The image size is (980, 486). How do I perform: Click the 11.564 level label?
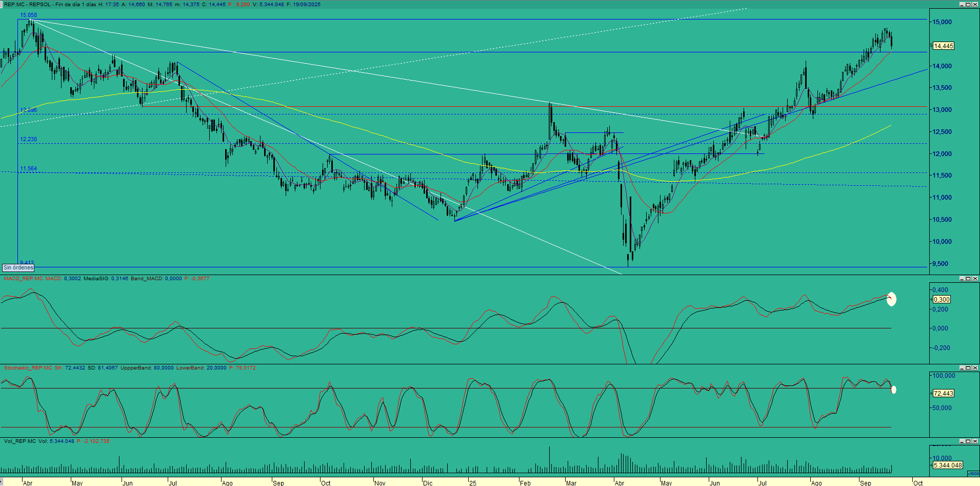[x=29, y=169]
